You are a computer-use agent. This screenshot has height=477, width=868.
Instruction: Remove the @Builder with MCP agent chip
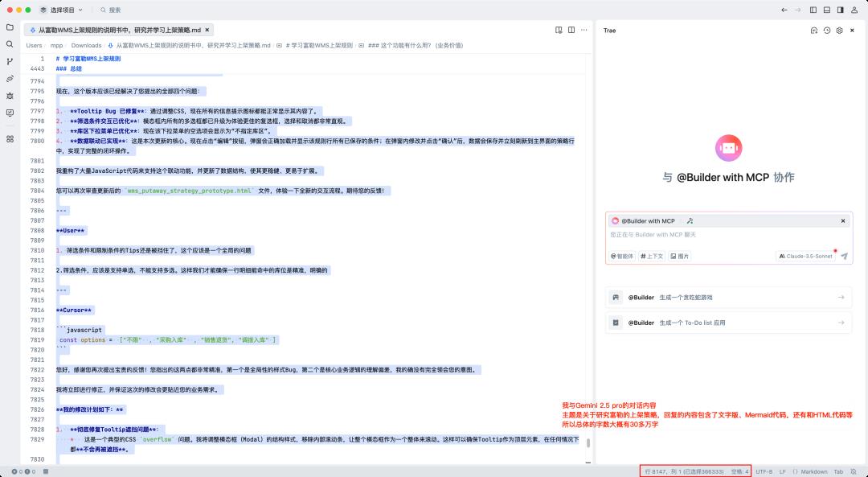coord(843,220)
